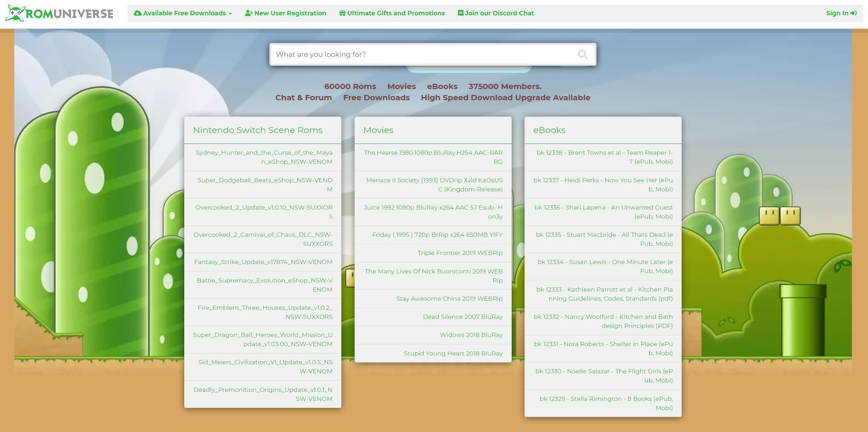Open Ultimate Gifts and Promotions
The width and height of the screenshot is (868, 432).
[x=392, y=13]
